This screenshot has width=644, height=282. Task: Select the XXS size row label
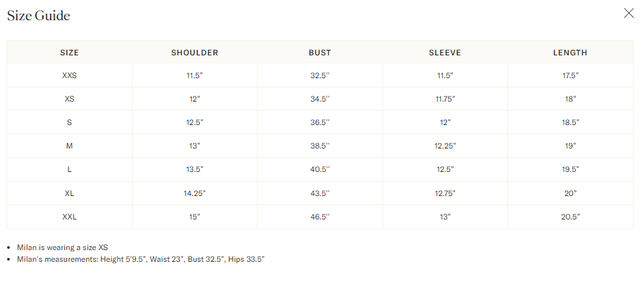pyautogui.click(x=70, y=76)
